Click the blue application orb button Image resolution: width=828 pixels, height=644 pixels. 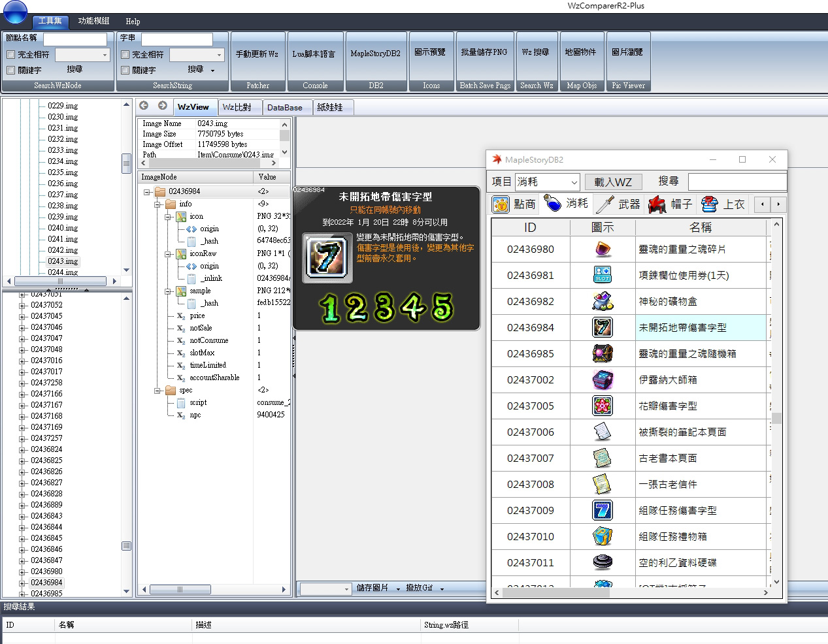(15, 11)
